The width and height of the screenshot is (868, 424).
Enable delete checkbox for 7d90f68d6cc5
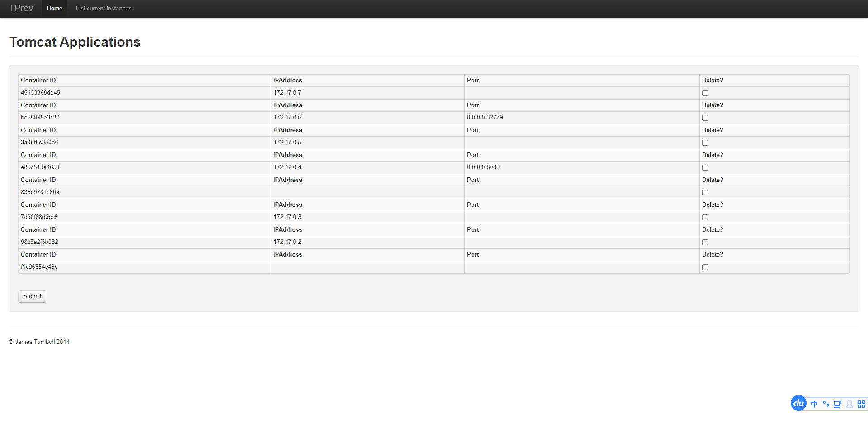tap(705, 218)
